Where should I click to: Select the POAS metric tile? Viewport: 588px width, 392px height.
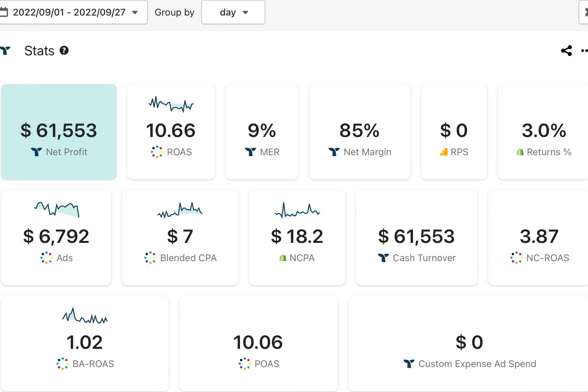[258, 344]
